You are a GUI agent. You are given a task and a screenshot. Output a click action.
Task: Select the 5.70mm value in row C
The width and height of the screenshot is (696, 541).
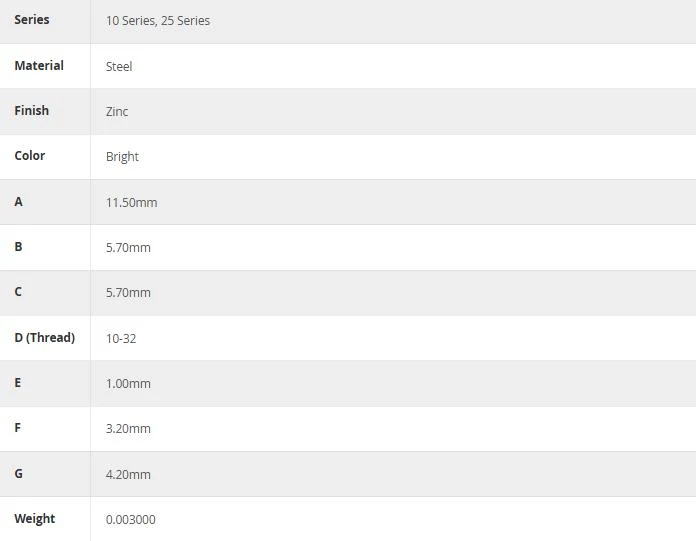pyautogui.click(x=128, y=293)
